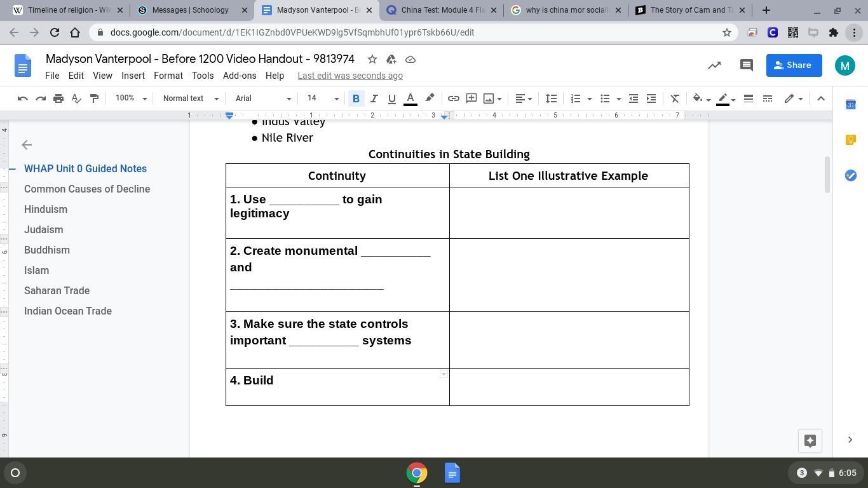Image resolution: width=868 pixels, height=488 pixels.
Task: Open the text alignment dropdown
Action: [x=524, y=98]
